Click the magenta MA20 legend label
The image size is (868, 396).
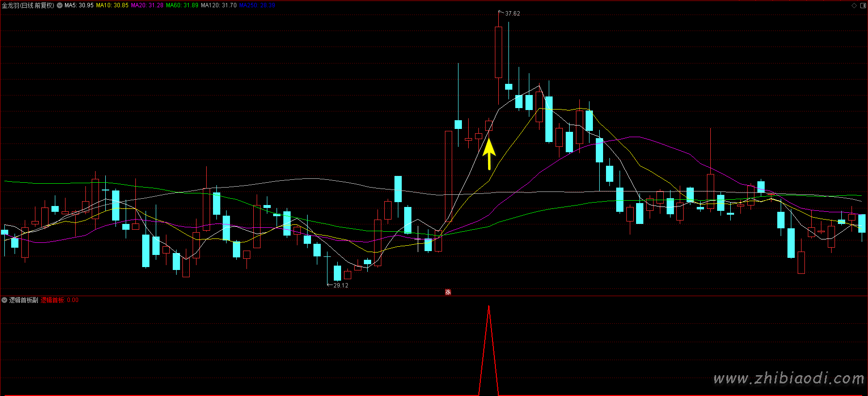click(x=147, y=5)
